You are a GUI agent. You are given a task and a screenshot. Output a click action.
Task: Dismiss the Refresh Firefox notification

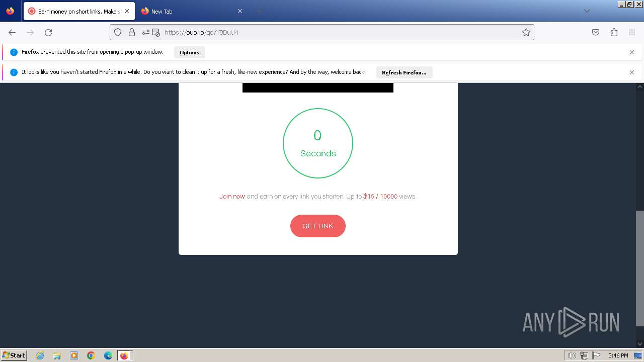pos(632,72)
